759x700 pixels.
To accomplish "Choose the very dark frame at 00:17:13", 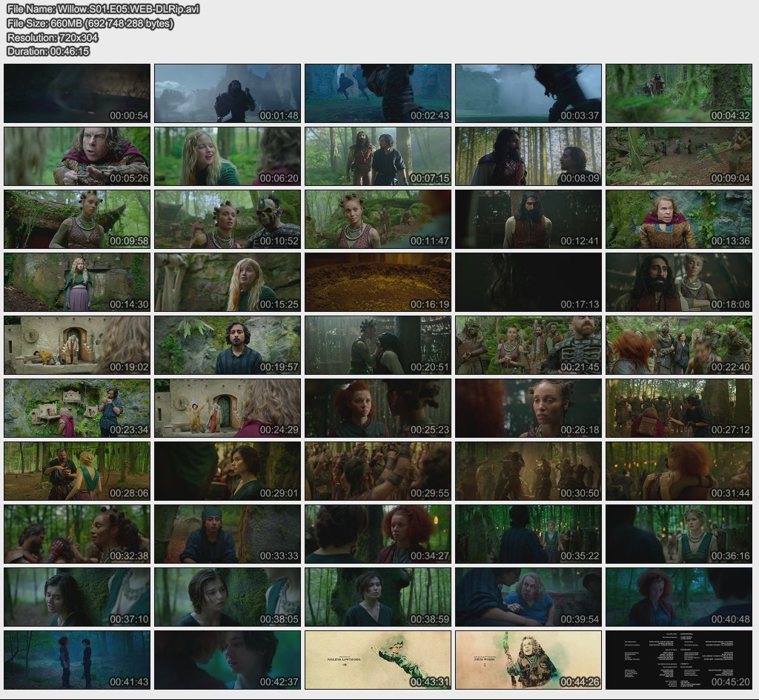I will (528, 282).
